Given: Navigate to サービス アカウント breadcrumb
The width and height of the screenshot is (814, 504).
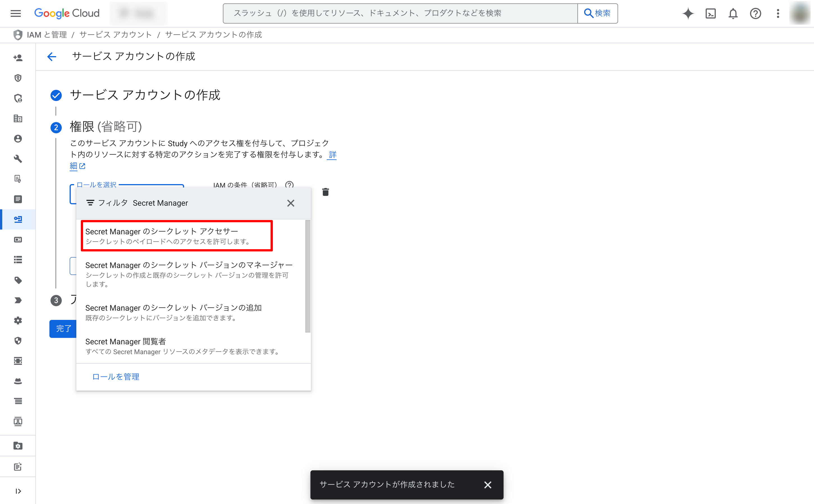Looking at the screenshot, I should 115,35.
